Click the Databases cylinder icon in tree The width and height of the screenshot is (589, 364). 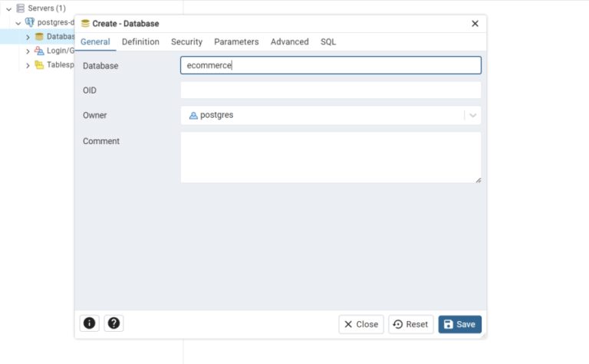pyautogui.click(x=39, y=37)
